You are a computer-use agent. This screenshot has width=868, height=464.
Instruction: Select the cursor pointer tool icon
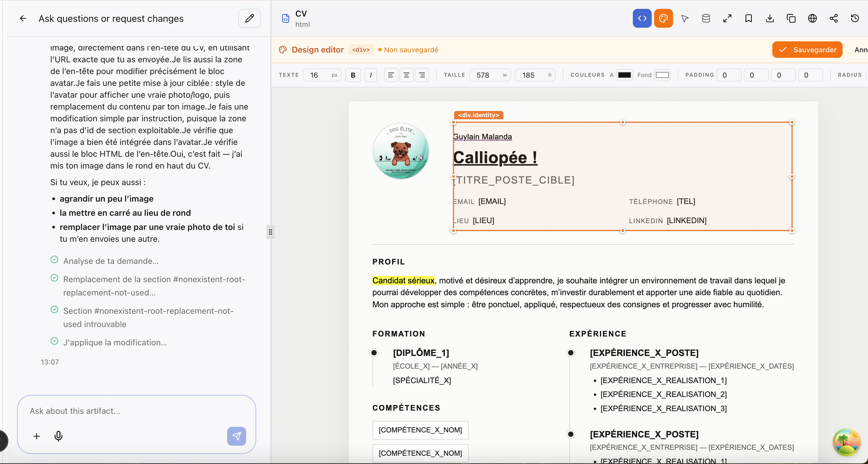click(x=685, y=18)
